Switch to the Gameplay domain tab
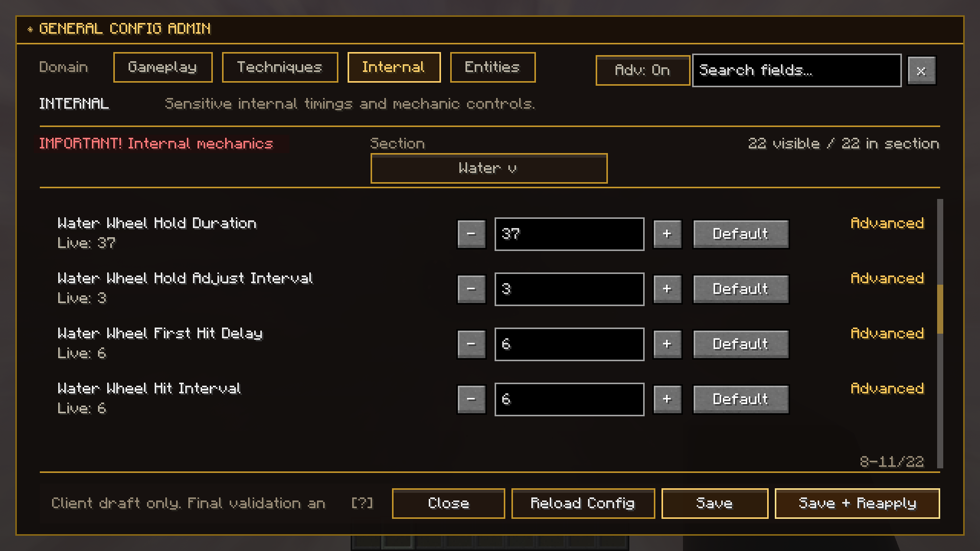980x551 pixels. pyautogui.click(x=162, y=67)
